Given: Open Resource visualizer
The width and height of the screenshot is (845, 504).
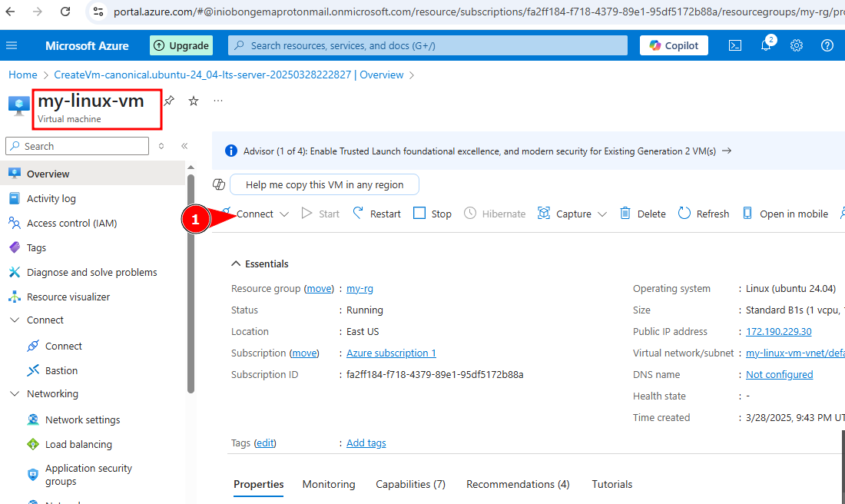Looking at the screenshot, I should 68,297.
